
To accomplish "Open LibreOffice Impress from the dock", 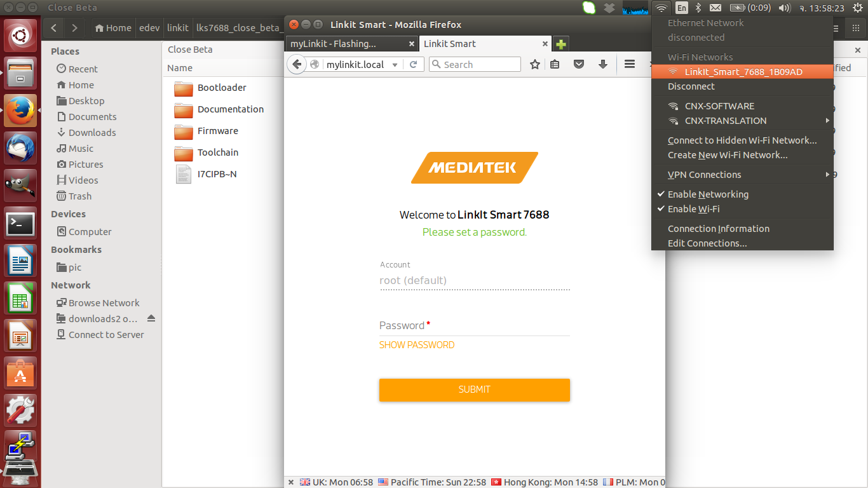I will (20, 335).
